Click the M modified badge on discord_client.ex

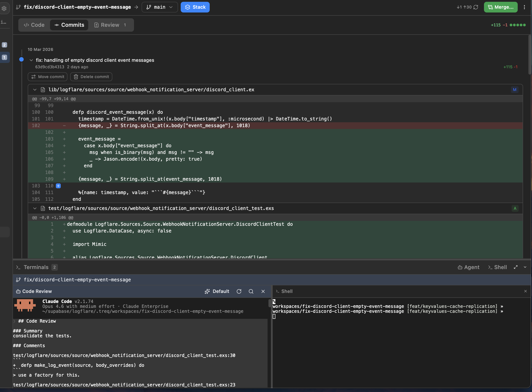coord(515,90)
